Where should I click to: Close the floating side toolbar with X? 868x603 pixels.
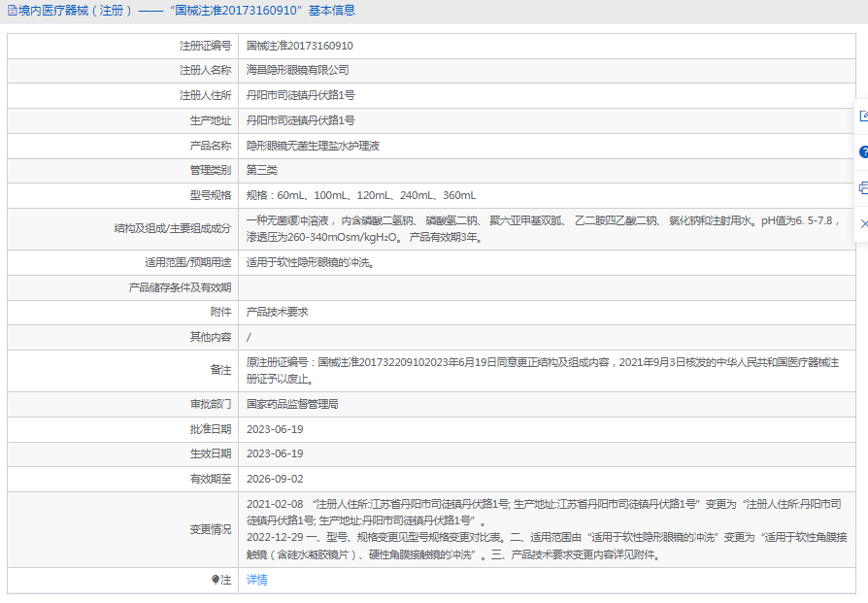863,223
